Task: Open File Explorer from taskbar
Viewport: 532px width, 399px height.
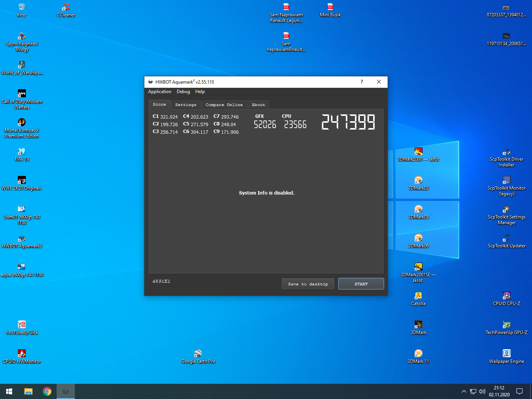Action: (x=28, y=391)
